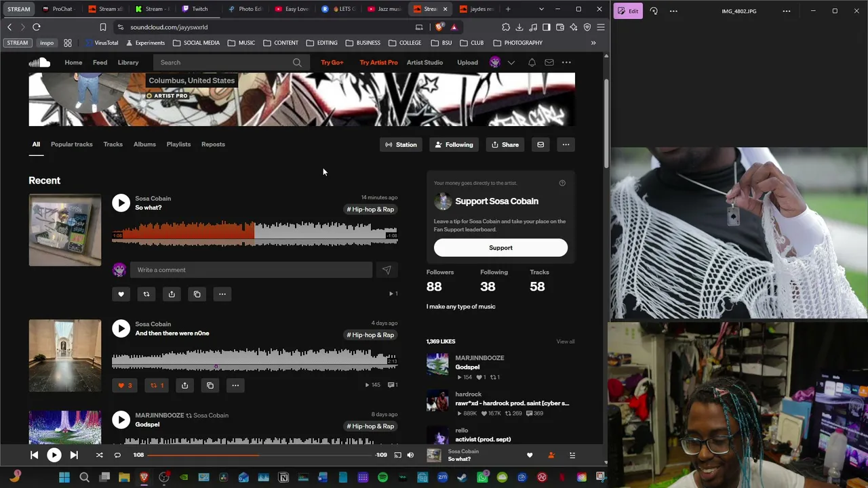Click the magnifier search icon in SoundCloud
This screenshot has width=868, height=488.
tap(297, 62)
